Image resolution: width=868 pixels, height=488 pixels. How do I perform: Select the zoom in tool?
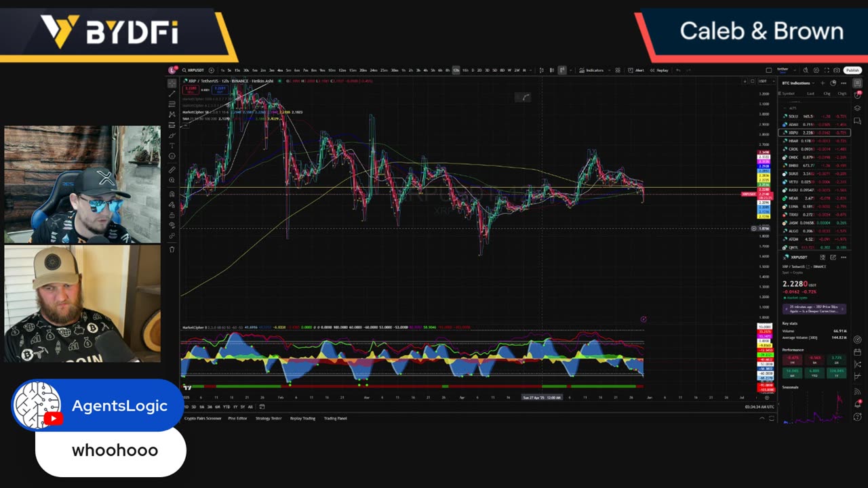pyautogui.click(x=172, y=180)
